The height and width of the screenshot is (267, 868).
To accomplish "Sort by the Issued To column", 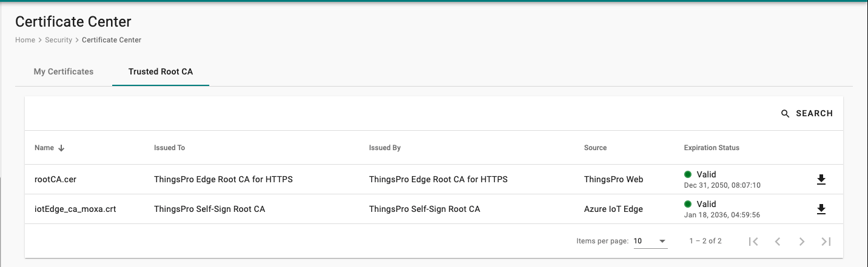I will click(x=169, y=148).
